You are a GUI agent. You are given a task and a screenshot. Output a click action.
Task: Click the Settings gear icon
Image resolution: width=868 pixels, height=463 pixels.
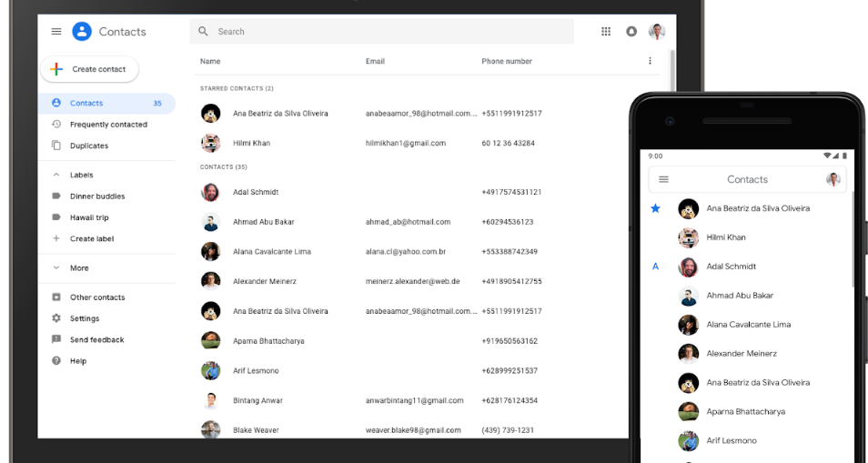(56, 318)
